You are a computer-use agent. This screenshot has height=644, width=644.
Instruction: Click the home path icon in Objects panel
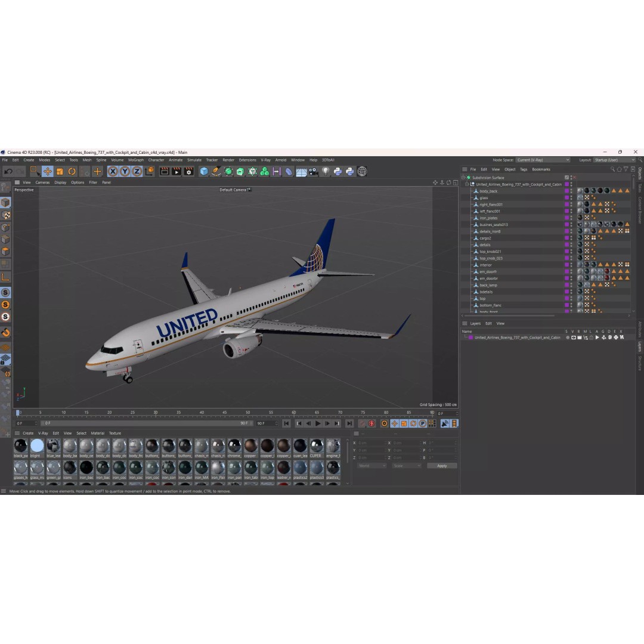pos(619,169)
